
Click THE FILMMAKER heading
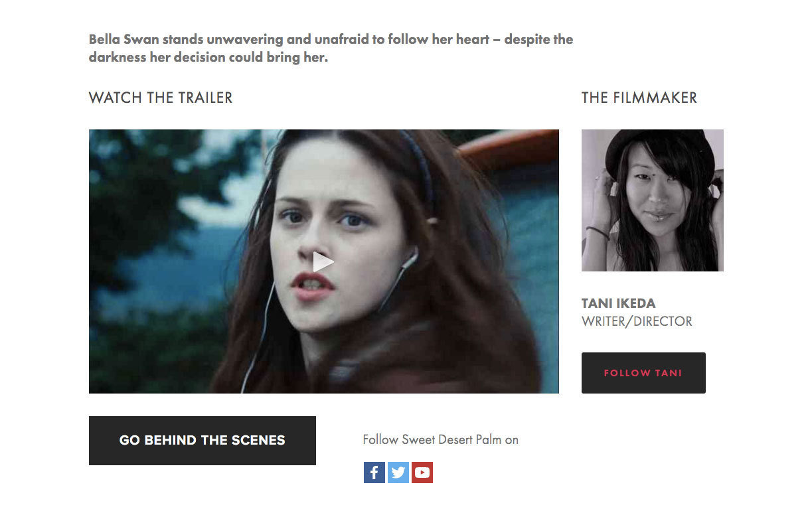tap(639, 98)
